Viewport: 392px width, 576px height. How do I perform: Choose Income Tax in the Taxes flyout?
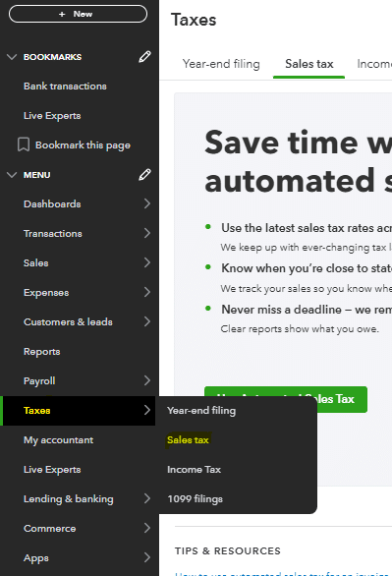click(194, 470)
